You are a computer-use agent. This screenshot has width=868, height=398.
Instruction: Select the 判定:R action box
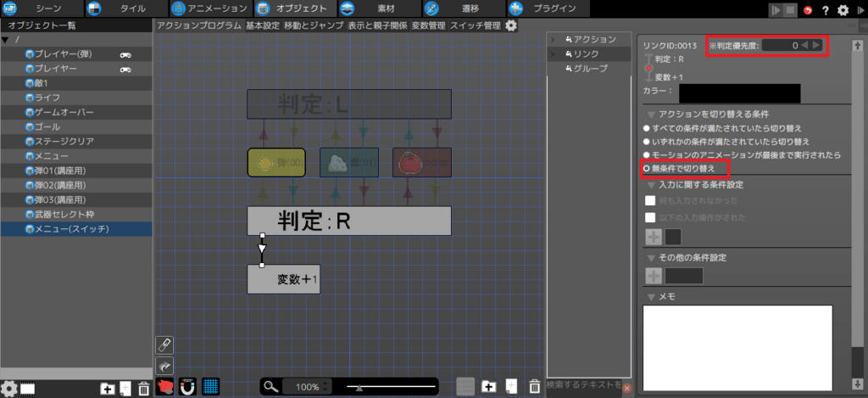(x=349, y=221)
